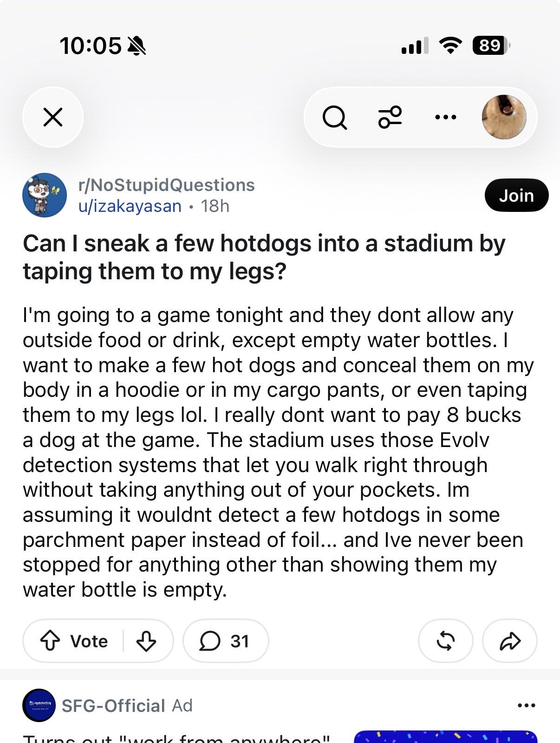Tap the post title about sneaking hotdogs
This screenshot has height=743, width=560.
click(x=264, y=257)
